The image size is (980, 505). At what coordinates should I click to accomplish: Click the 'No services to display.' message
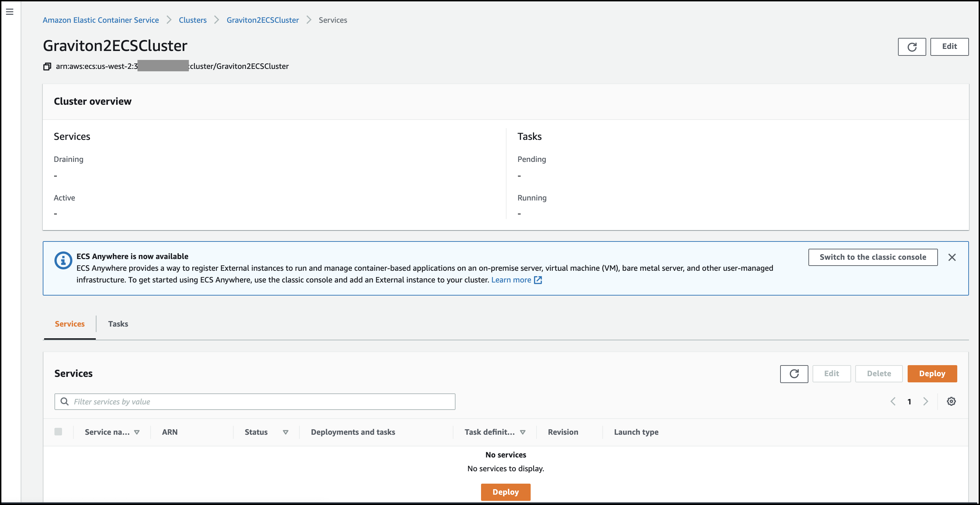(x=506, y=468)
